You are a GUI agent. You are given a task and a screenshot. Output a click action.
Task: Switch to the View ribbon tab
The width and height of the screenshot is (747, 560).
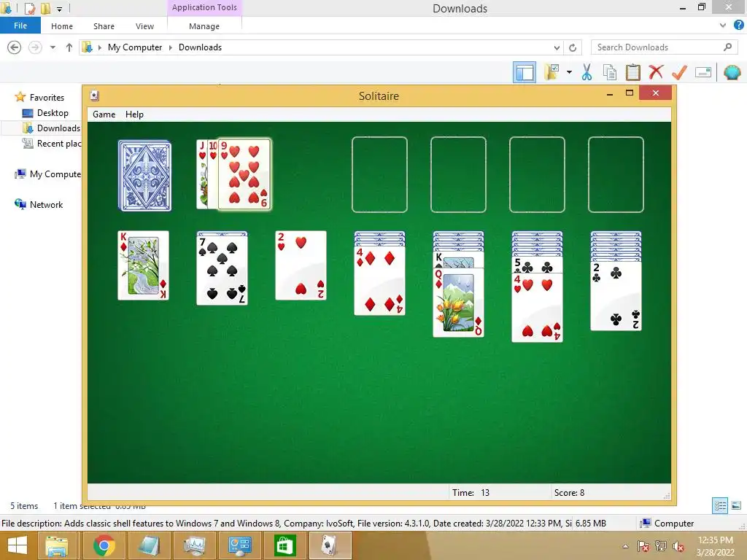coord(145,26)
